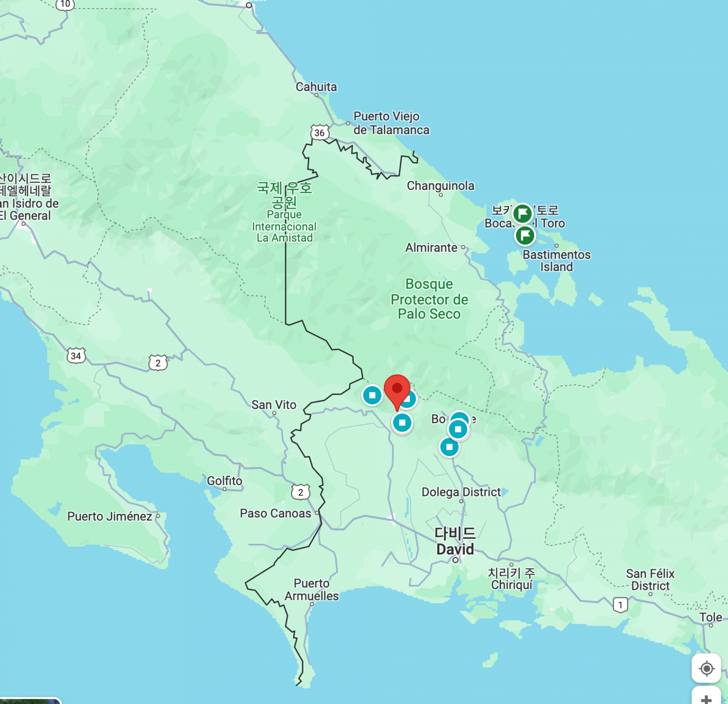Screen dimensions: 728x704
Task: Click the Changuinola town label
Action: pos(440,186)
